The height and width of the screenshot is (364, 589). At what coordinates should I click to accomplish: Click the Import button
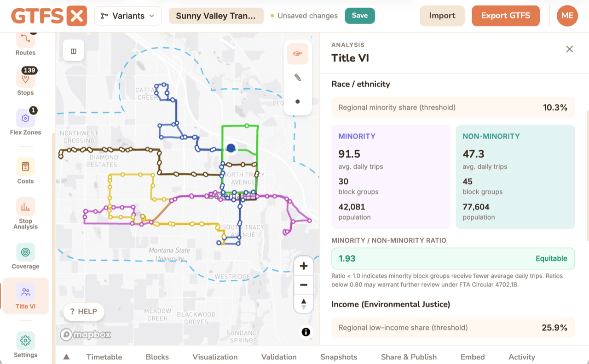click(x=442, y=16)
